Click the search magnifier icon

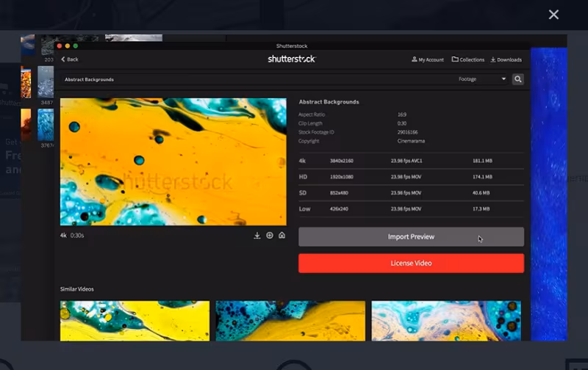coord(518,79)
